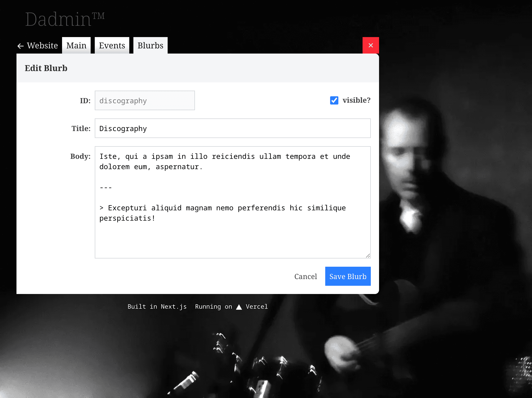532x398 pixels.
Task: Click the Body field label
Action: (80, 156)
